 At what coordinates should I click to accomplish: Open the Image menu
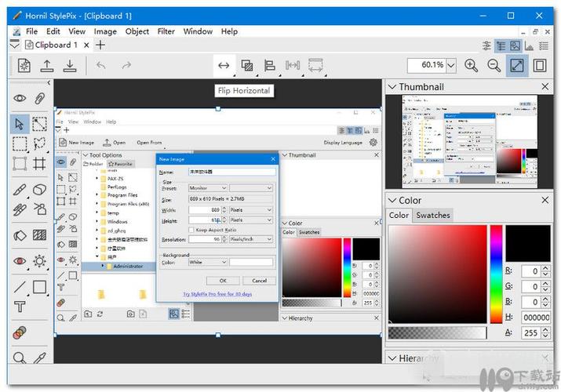105,31
